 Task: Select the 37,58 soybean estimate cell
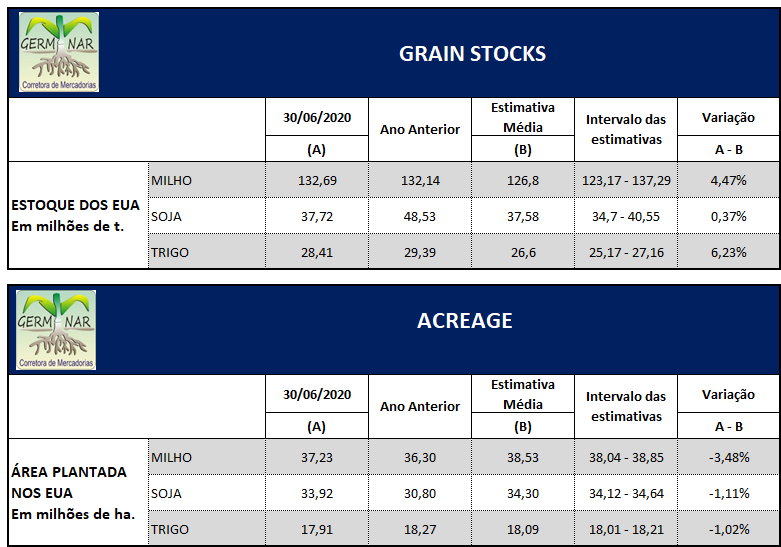point(523,217)
